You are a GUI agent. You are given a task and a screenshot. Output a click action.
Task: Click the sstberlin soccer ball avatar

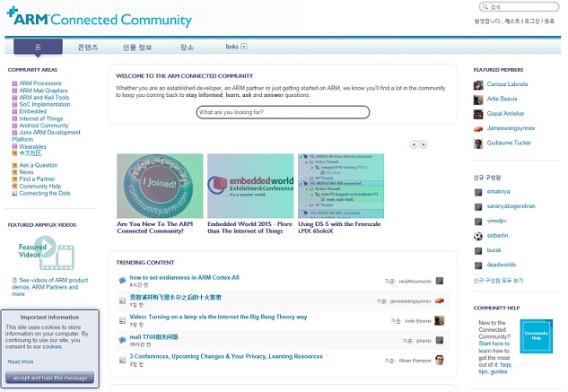pyautogui.click(x=478, y=236)
